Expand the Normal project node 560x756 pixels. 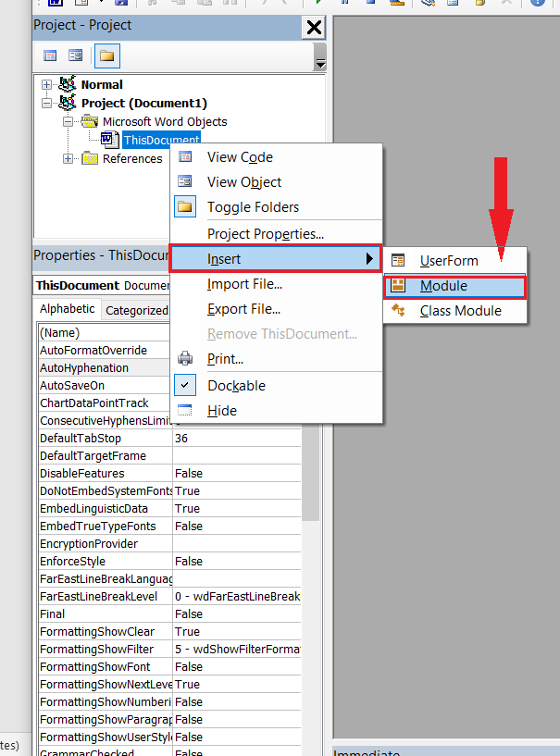tap(46, 85)
